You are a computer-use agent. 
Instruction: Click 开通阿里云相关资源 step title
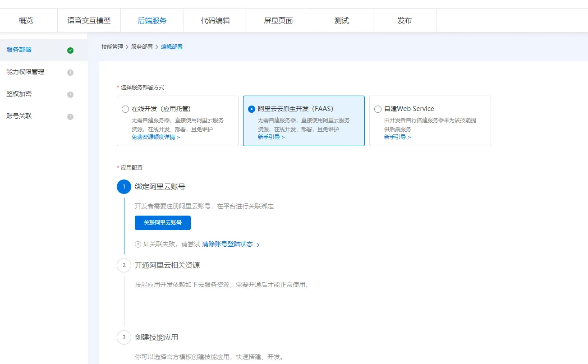pyautogui.click(x=167, y=265)
